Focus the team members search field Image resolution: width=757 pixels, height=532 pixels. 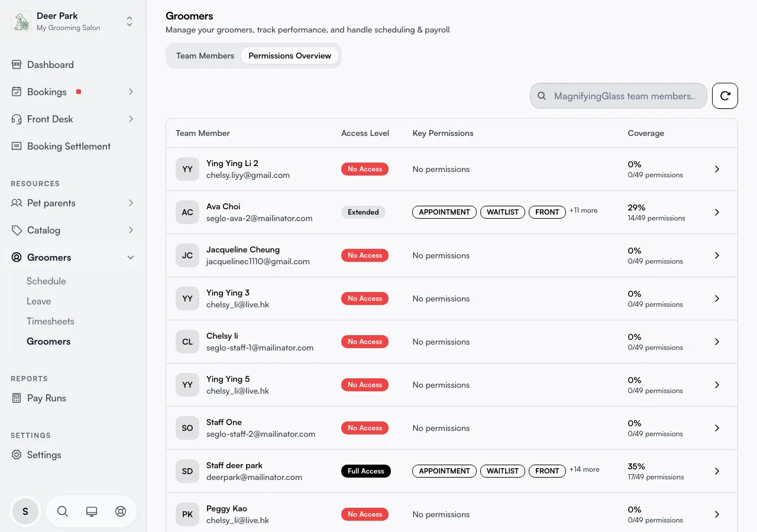tap(619, 96)
